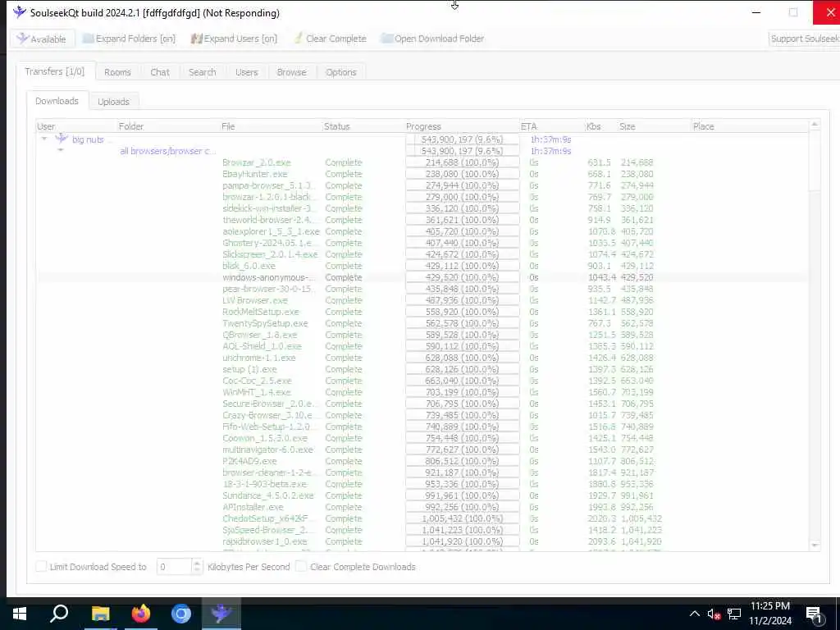Image resolution: width=840 pixels, height=630 pixels.
Task: Switch to the Transfers tab
Action: 55,71
